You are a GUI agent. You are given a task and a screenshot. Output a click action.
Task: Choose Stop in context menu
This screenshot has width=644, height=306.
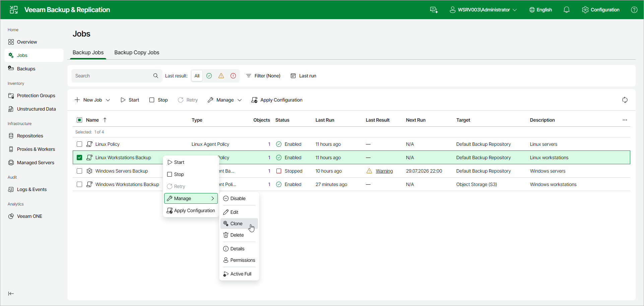coord(191,174)
